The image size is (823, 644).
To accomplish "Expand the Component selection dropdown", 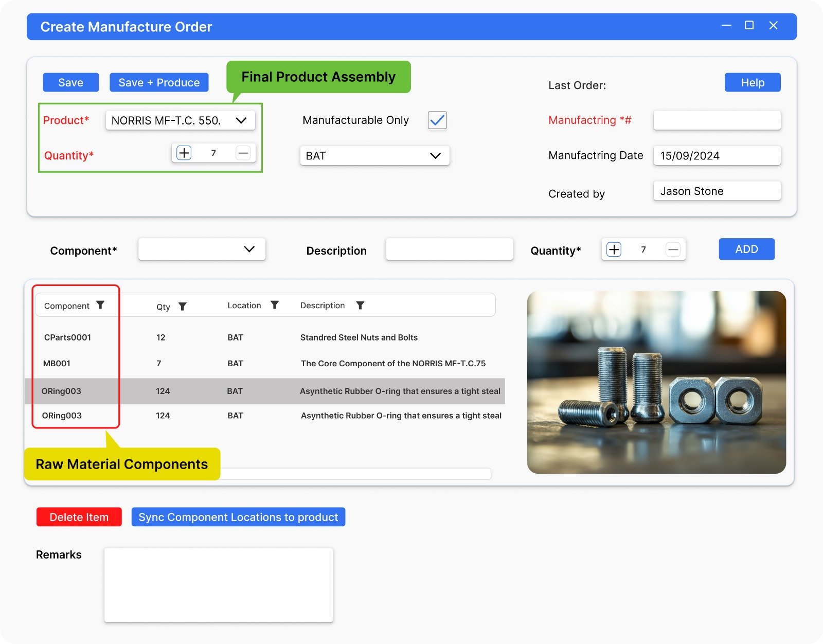I will [202, 249].
